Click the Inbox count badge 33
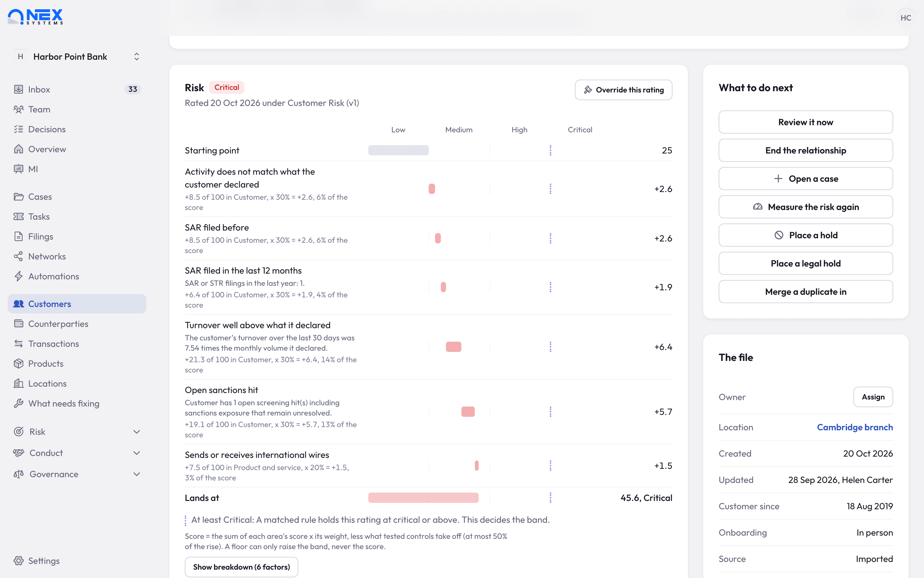Image resolution: width=924 pixels, height=578 pixels. (x=133, y=89)
